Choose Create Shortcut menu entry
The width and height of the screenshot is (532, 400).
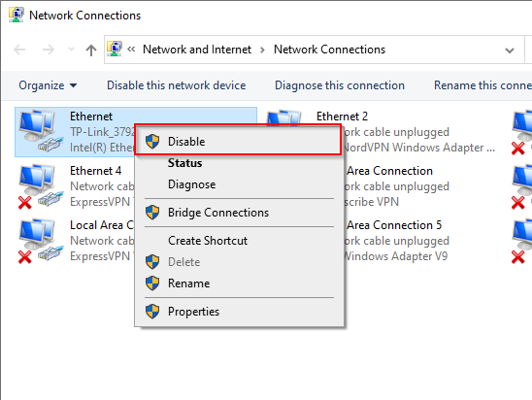pyautogui.click(x=208, y=241)
